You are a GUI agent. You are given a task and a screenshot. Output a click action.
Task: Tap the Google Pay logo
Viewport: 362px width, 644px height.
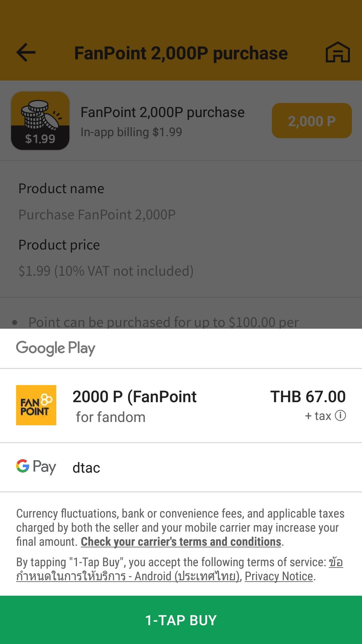point(36,467)
